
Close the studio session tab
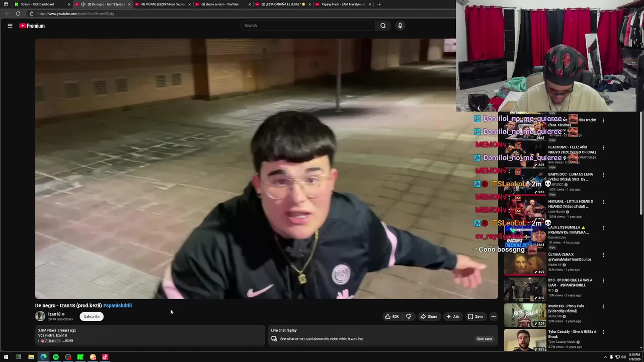[x=249, y=4]
